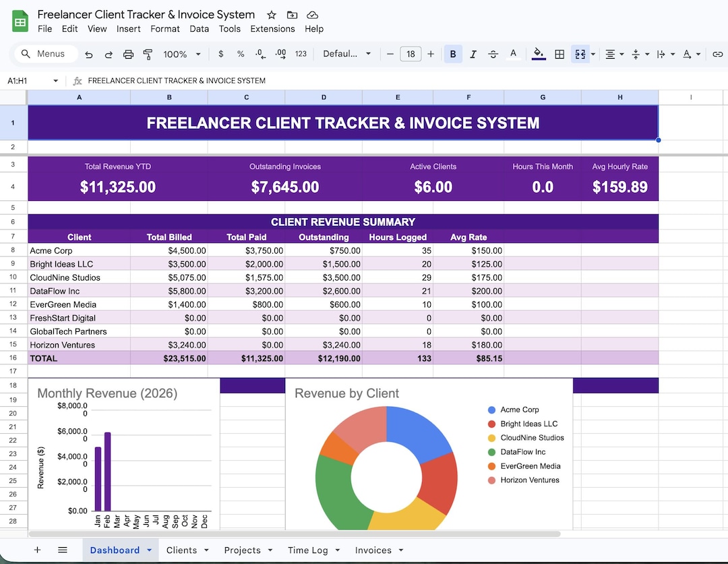The image size is (728, 564).
Task: Open Invoices tab options arrow
Action: point(401,550)
